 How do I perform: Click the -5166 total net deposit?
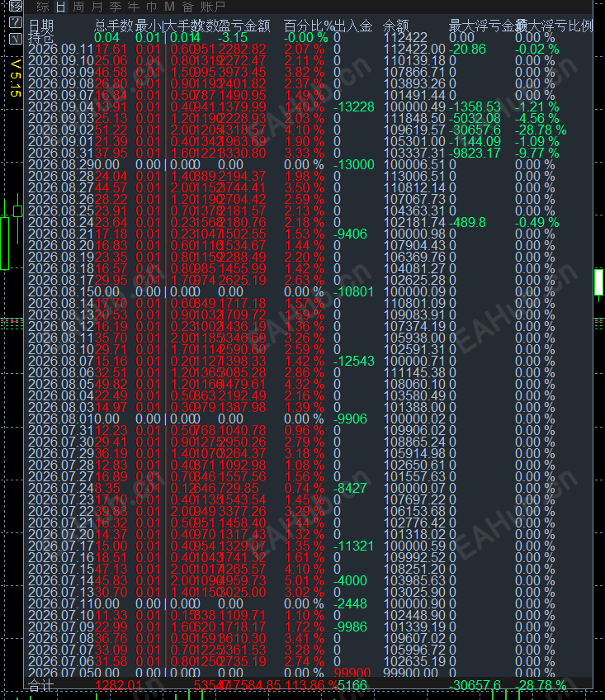pyautogui.click(x=351, y=685)
